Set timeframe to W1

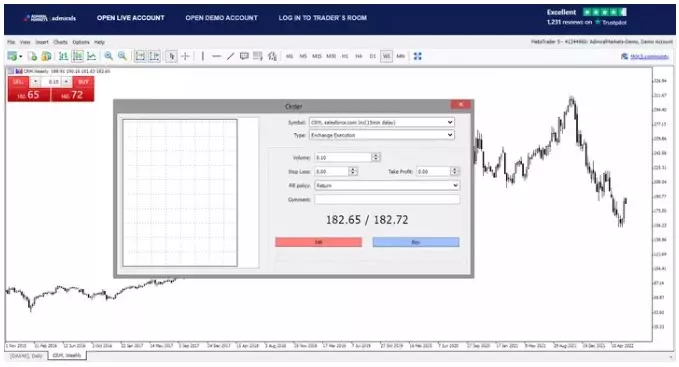coord(387,56)
